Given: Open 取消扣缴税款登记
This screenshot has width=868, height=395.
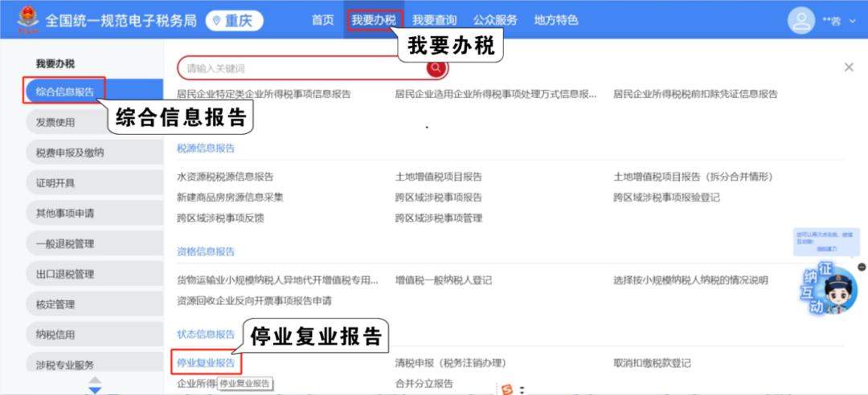Looking at the screenshot, I should point(652,364).
